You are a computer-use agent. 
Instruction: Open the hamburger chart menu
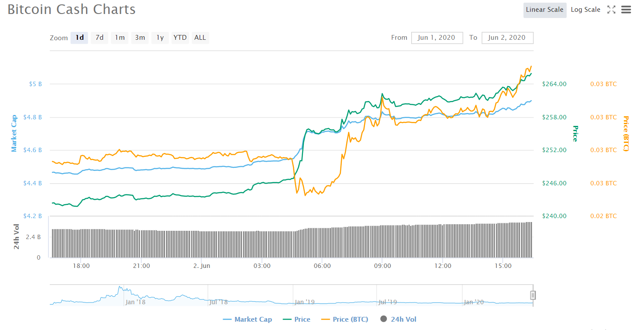(626, 10)
